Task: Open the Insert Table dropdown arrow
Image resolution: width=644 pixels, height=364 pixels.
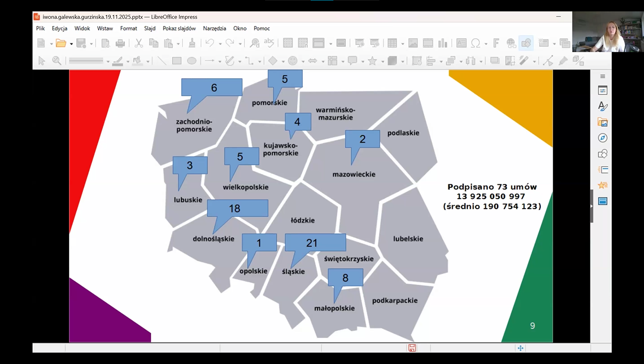Action: tap(402, 44)
